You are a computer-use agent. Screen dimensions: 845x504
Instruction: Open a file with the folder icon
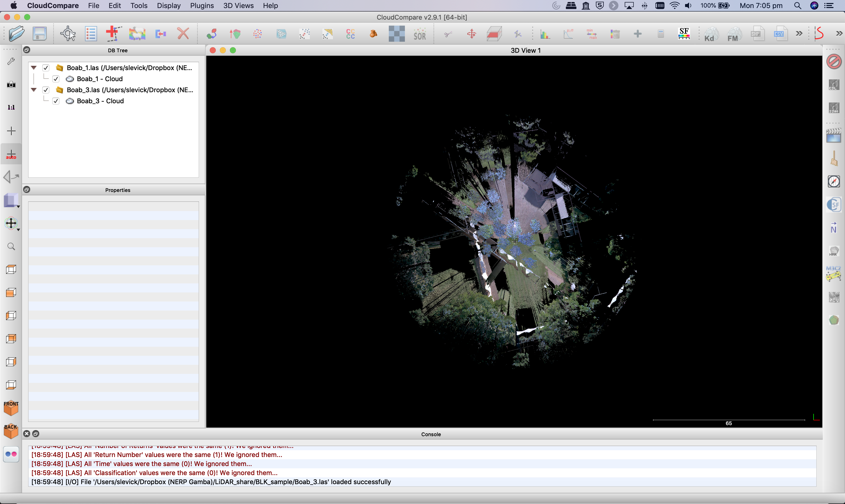[x=16, y=34]
